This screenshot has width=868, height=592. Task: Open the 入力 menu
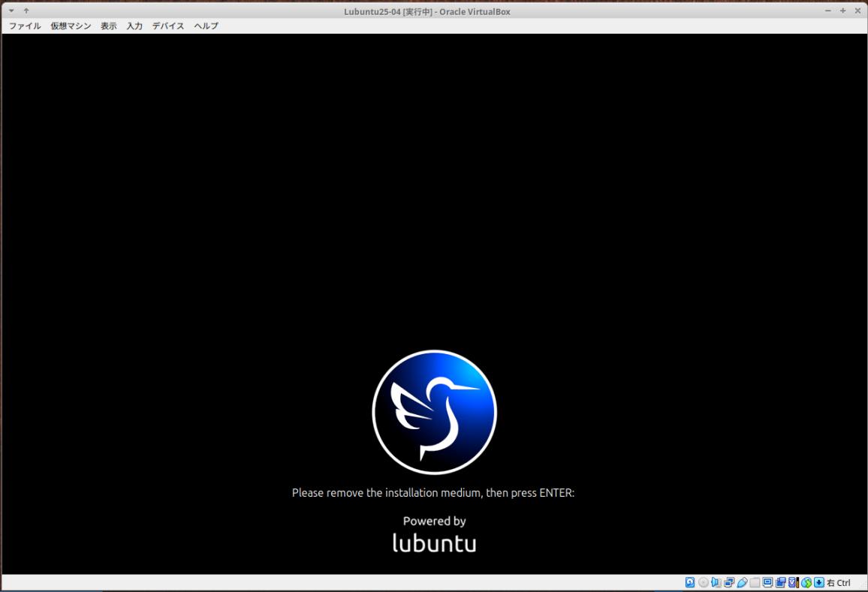pos(134,26)
